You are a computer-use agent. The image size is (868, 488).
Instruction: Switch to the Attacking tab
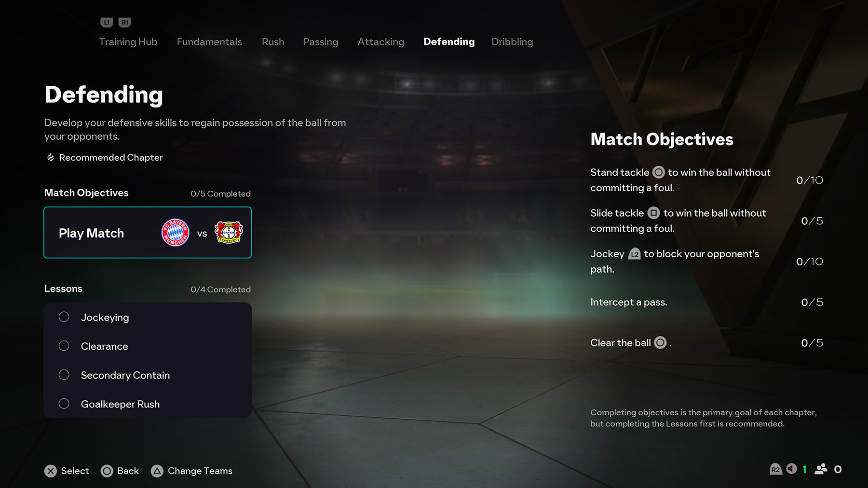point(381,42)
